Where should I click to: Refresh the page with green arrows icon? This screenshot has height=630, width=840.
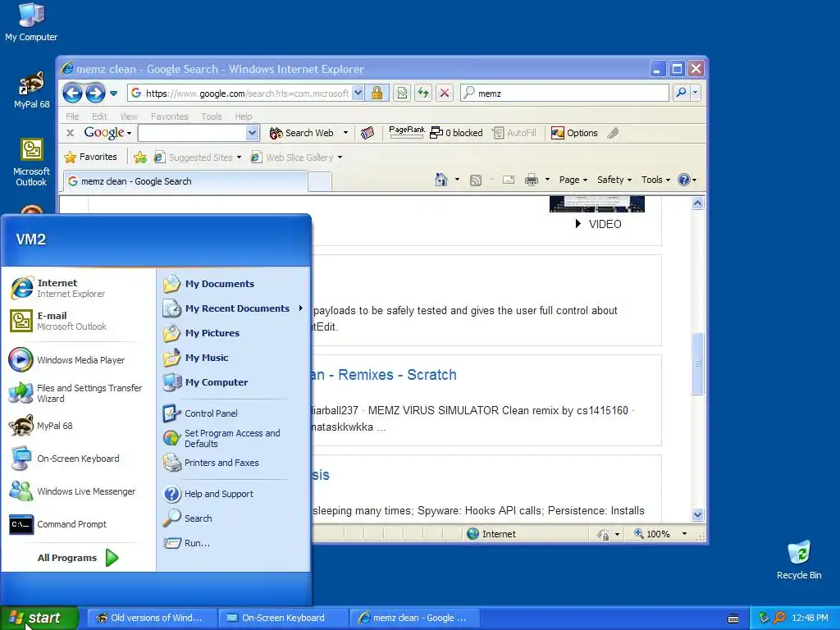423,93
